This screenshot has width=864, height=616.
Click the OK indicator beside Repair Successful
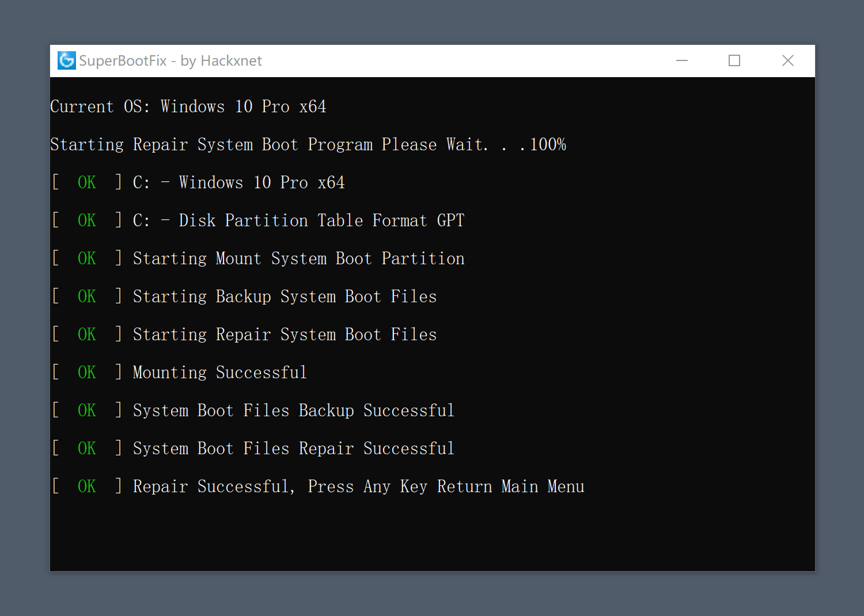(x=86, y=486)
